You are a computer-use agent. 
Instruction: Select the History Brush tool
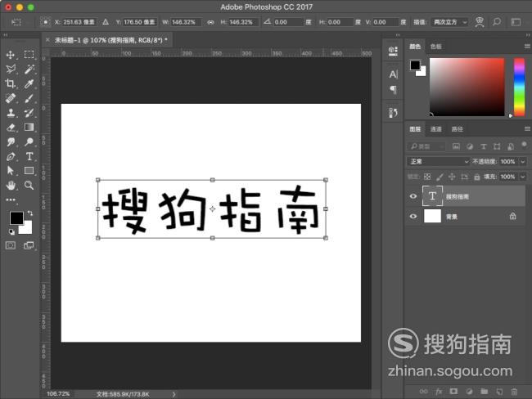pos(29,113)
